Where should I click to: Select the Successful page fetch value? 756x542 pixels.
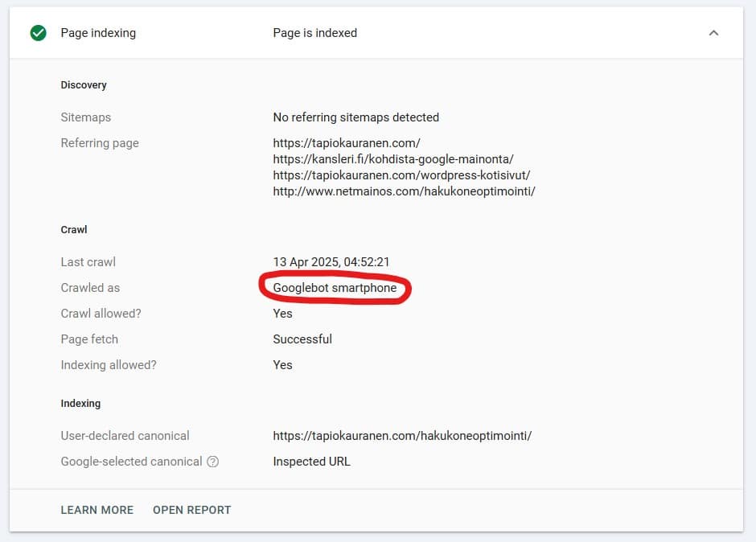click(x=302, y=339)
